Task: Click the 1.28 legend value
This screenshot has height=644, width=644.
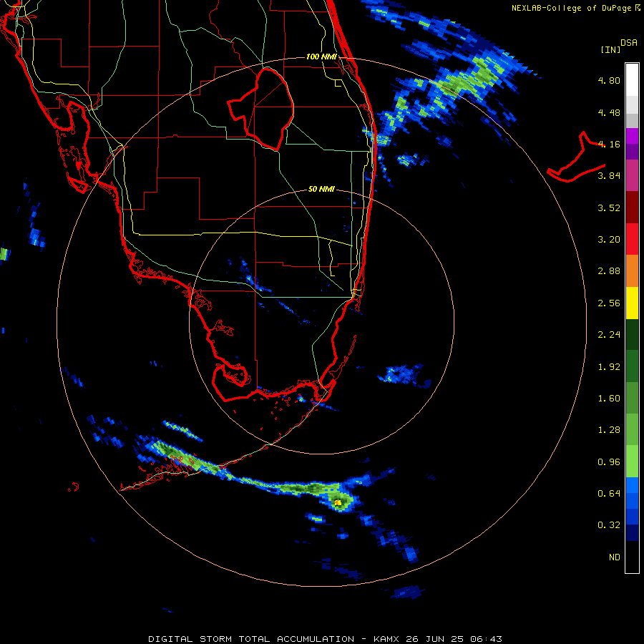Action: 609,430
